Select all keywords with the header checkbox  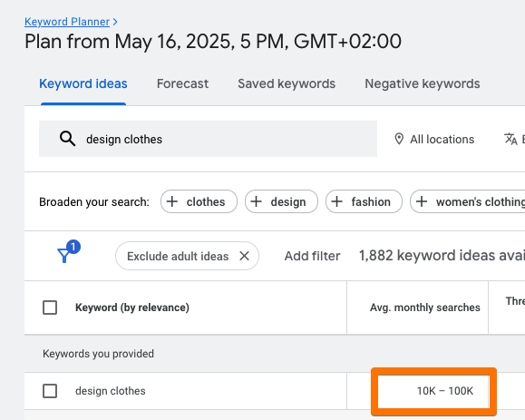(x=50, y=308)
